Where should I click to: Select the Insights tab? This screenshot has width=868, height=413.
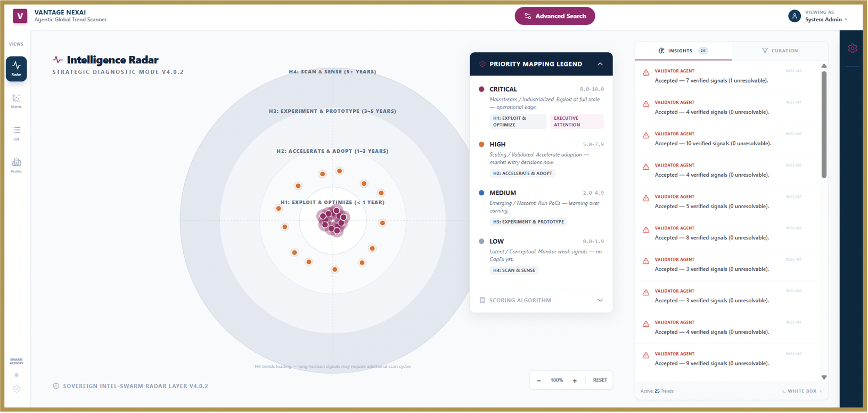point(684,51)
